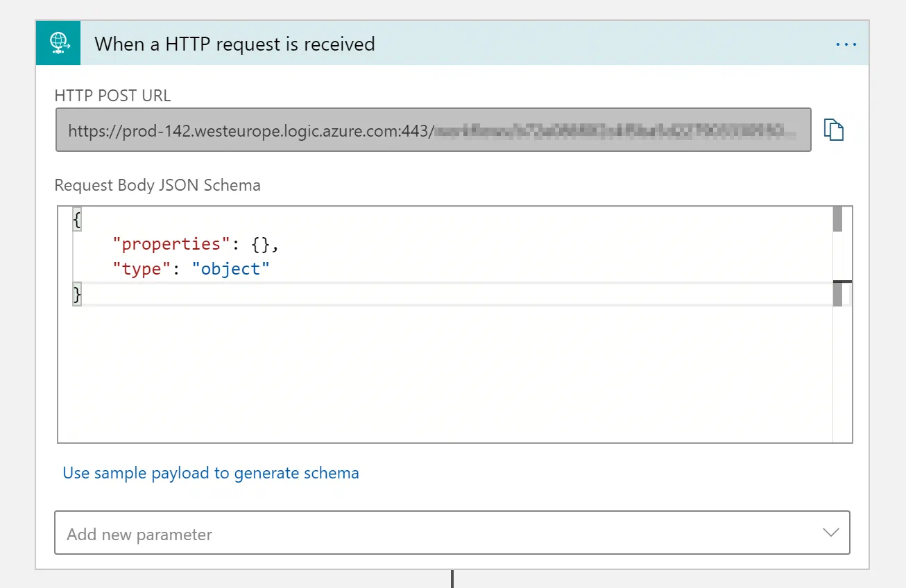The width and height of the screenshot is (906, 588).
Task: Click the "HTTP POST URL" label
Action: pos(112,96)
